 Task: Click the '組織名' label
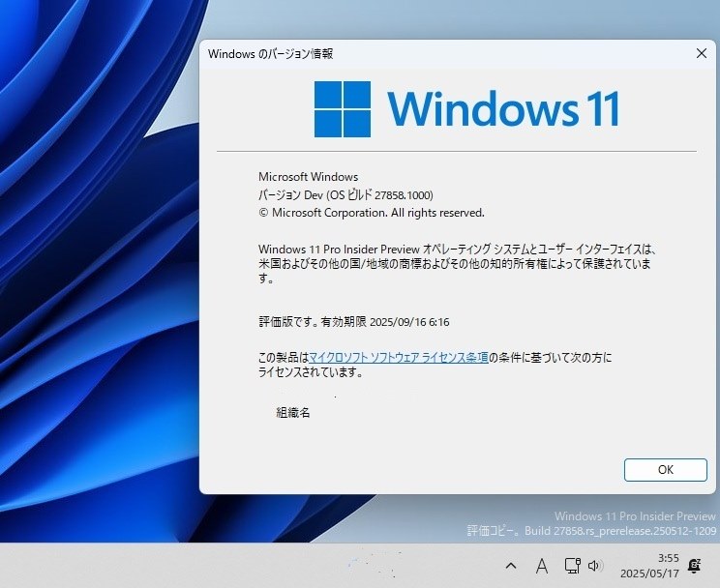(x=293, y=413)
